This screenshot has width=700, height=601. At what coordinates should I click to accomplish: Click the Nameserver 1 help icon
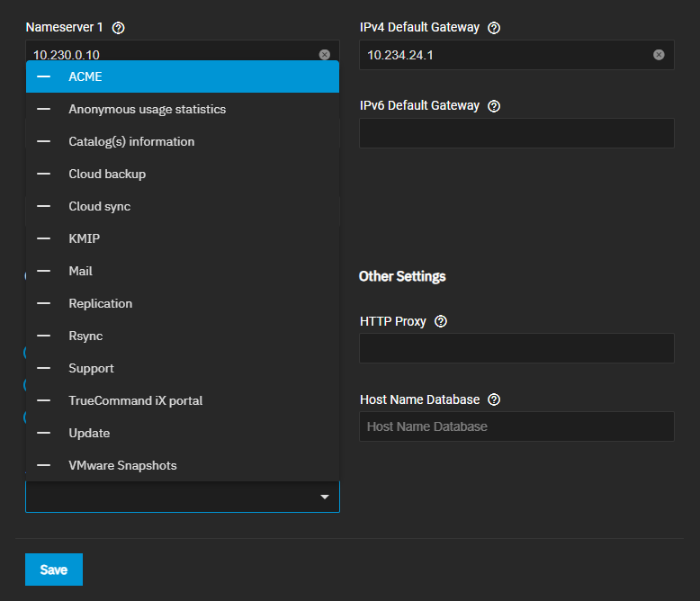[119, 28]
